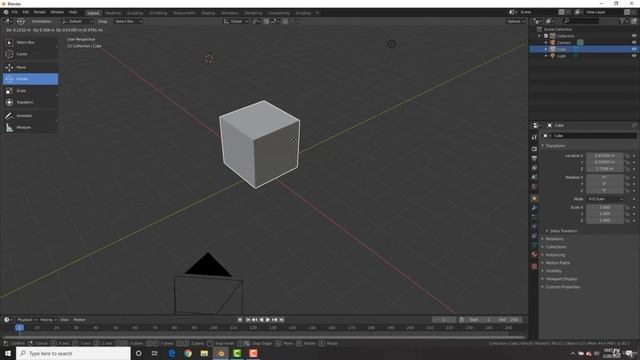
Task: Open the Global orientation dropdown
Action: pos(236,21)
